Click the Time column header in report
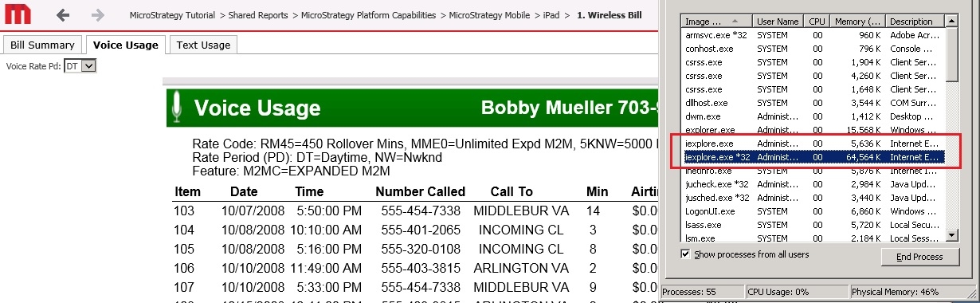The width and height of the screenshot is (980, 303). (x=309, y=191)
